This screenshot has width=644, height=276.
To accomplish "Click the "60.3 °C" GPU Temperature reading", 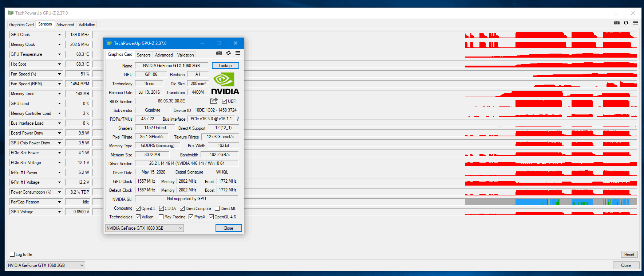I will coord(78,54).
